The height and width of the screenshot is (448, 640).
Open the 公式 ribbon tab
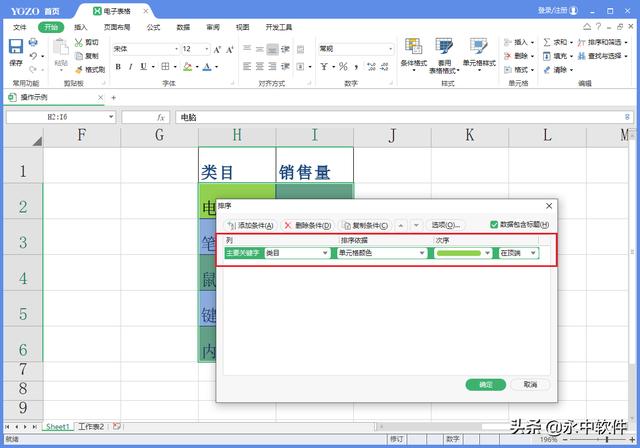(x=153, y=28)
